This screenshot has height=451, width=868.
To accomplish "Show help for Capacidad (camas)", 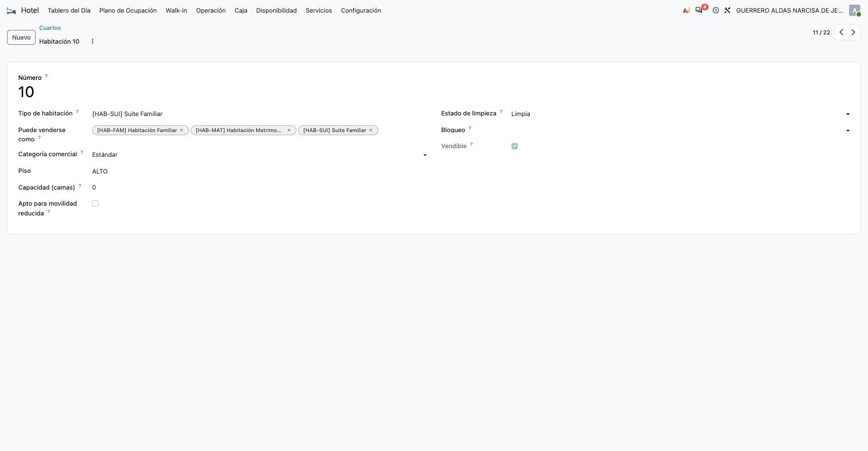I will [x=79, y=186].
